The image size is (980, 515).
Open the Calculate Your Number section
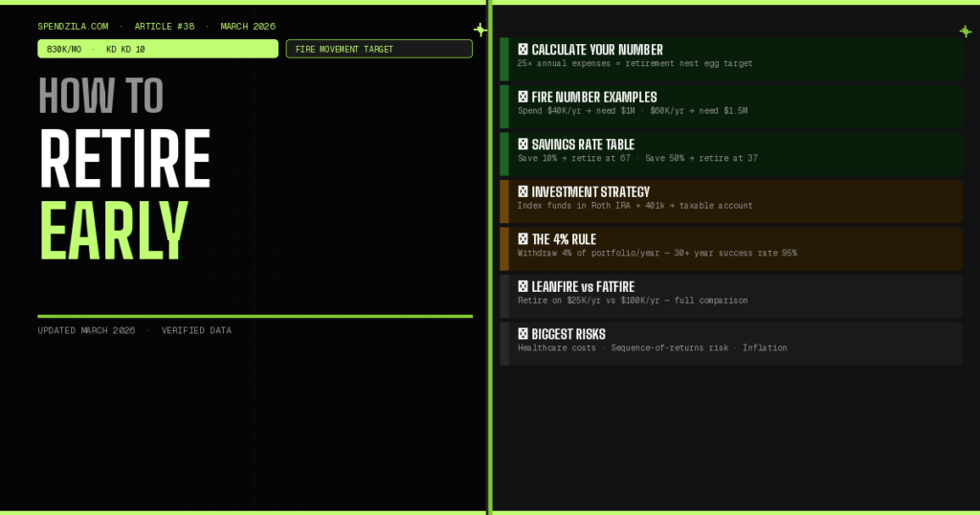(597, 50)
